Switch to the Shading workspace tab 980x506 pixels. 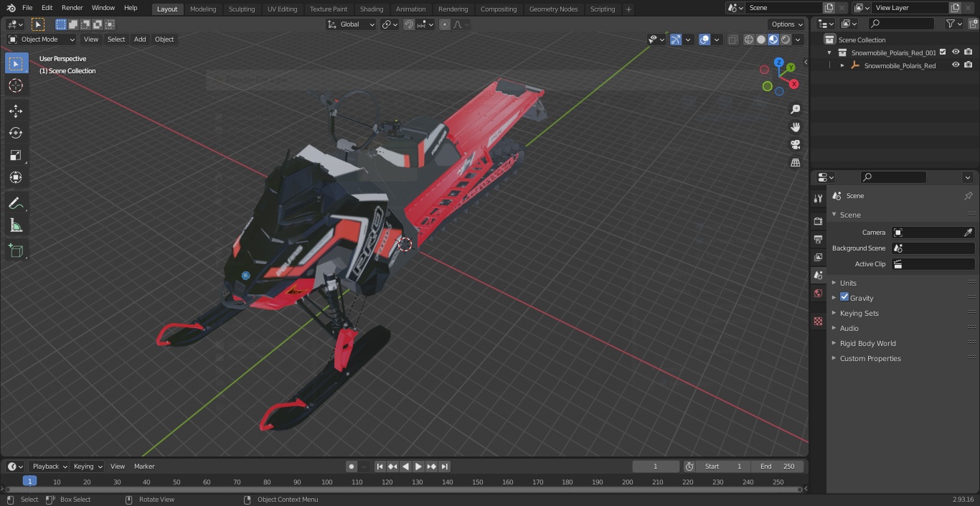[x=372, y=9]
